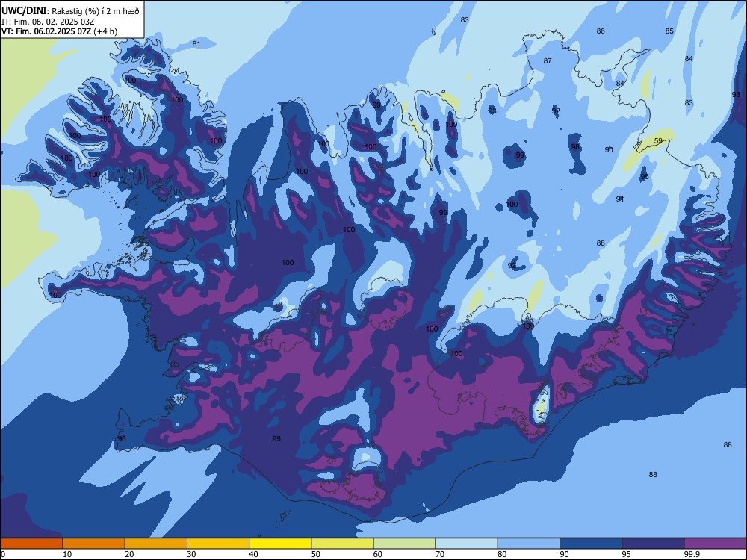Pick the amber 20–30 legend color segment

coord(156,544)
